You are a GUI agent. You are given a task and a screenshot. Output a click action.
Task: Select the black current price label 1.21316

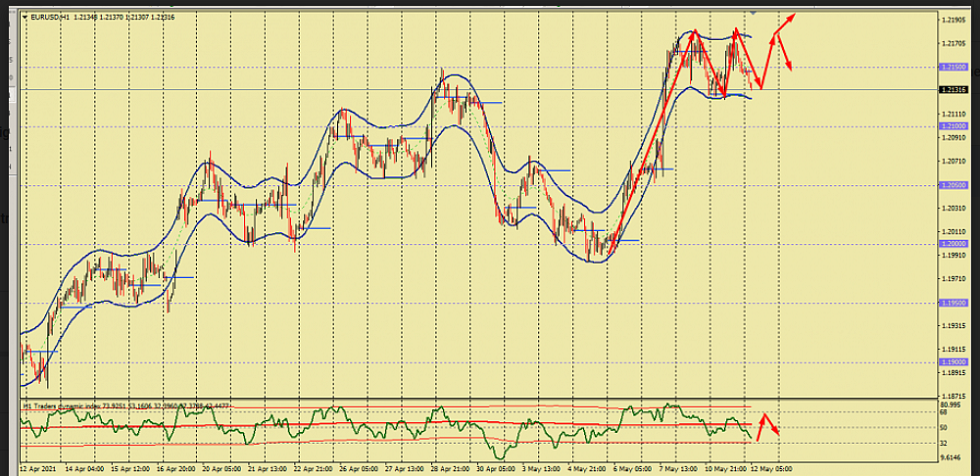coord(953,90)
